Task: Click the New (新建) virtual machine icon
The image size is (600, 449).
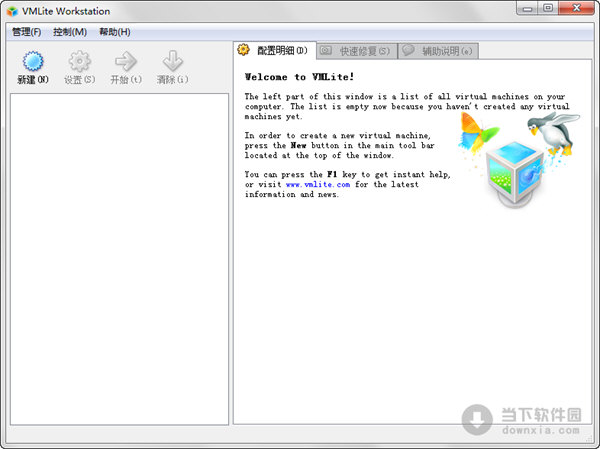Action: click(32, 62)
